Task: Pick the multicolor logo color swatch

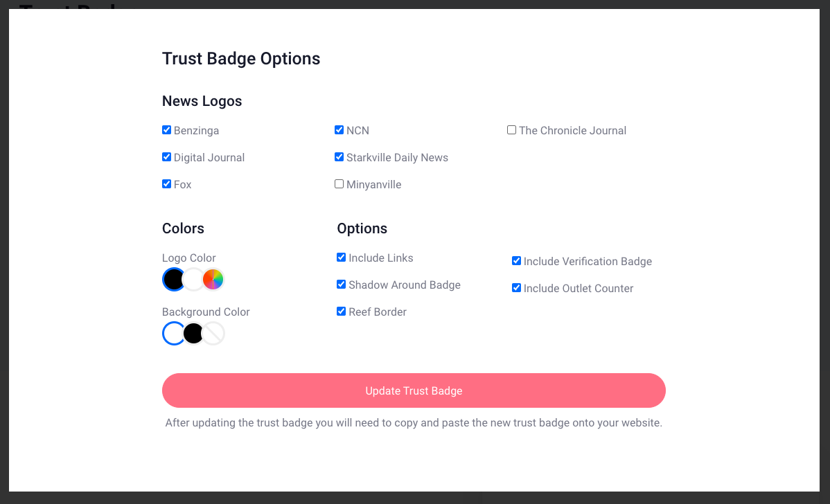Action: coord(213,279)
